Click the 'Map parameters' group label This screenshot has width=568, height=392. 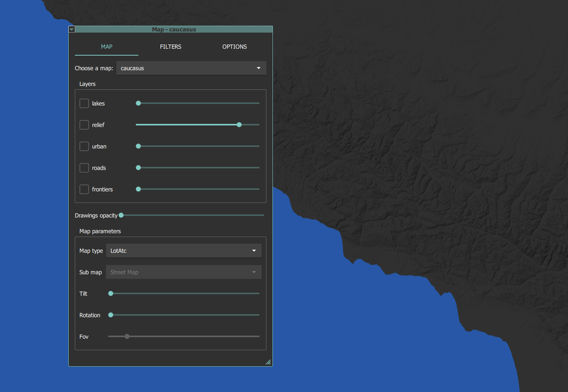pos(100,231)
